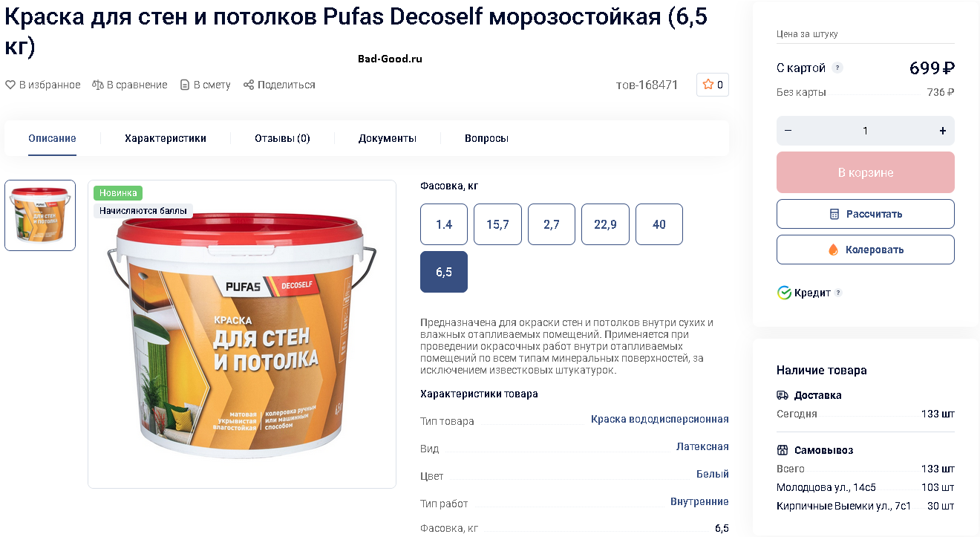
Task: Pick the 22,9 kg packaging option
Action: pos(605,224)
